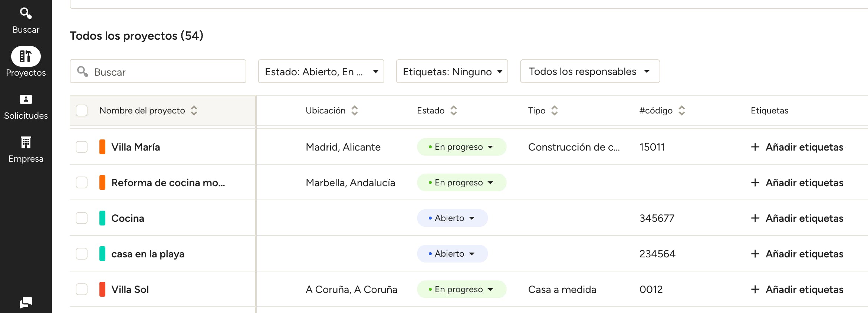Open the Empresa building icon
The height and width of the screenshot is (313, 868).
tap(26, 142)
